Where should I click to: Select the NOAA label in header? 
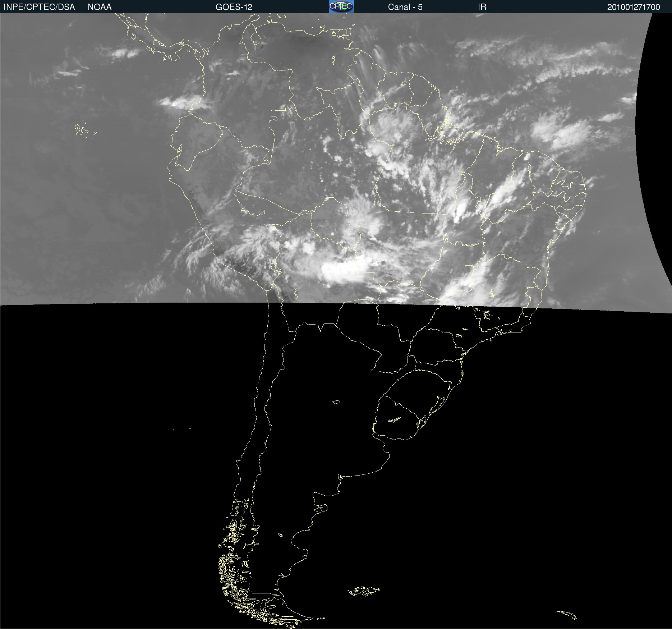coord(100,7)
